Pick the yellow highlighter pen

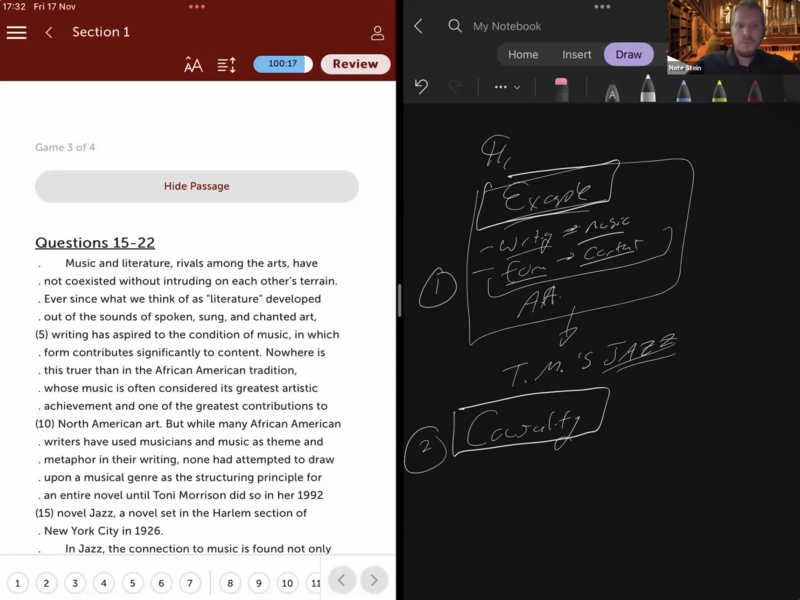tap(719, 90)
